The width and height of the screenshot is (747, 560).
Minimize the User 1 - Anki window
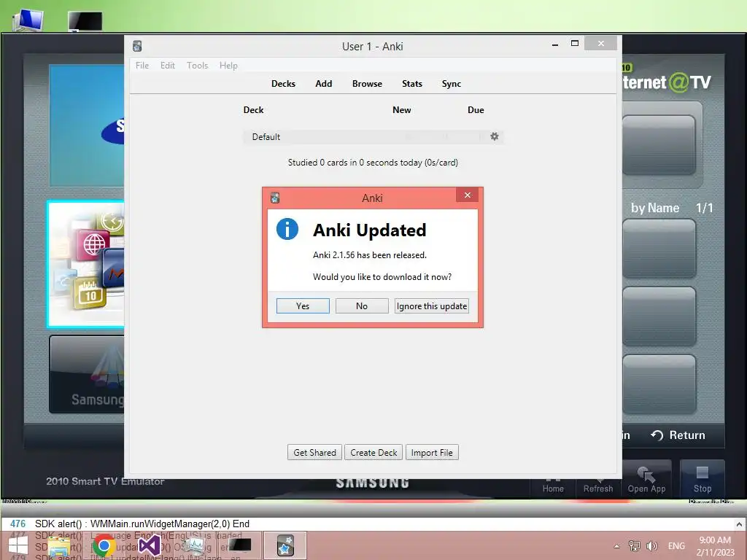click(555, 44)
